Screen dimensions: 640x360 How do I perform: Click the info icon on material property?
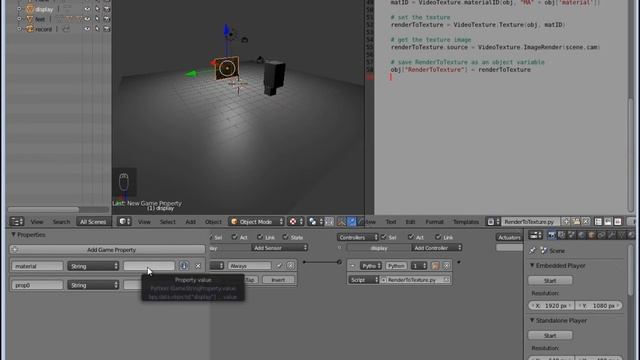(184, 266)
